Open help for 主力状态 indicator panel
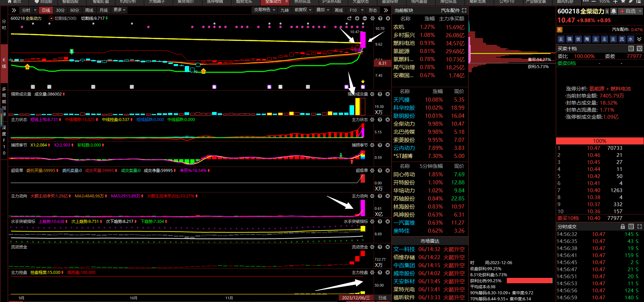 point(380,120)
